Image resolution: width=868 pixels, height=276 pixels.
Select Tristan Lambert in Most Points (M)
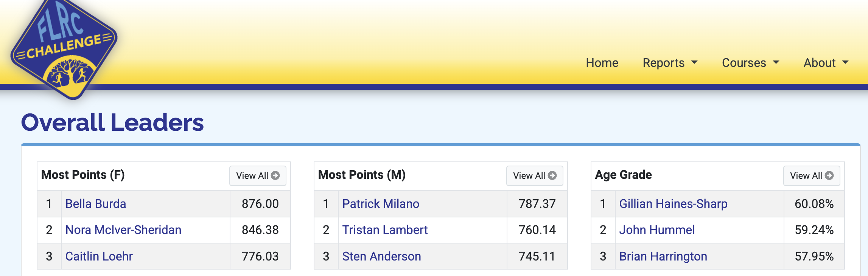click(x=385, y=230)
